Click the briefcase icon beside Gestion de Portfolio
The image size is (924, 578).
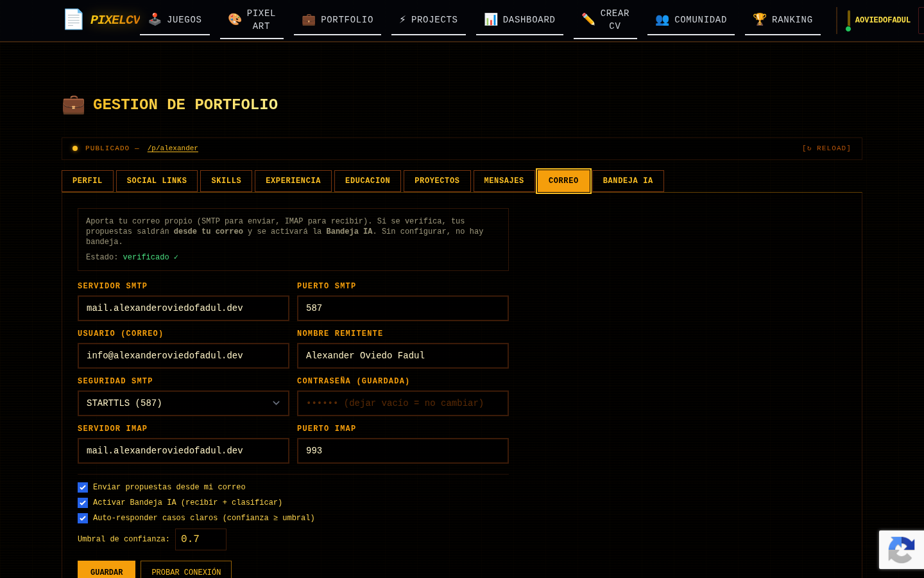(x=73, y=104)
